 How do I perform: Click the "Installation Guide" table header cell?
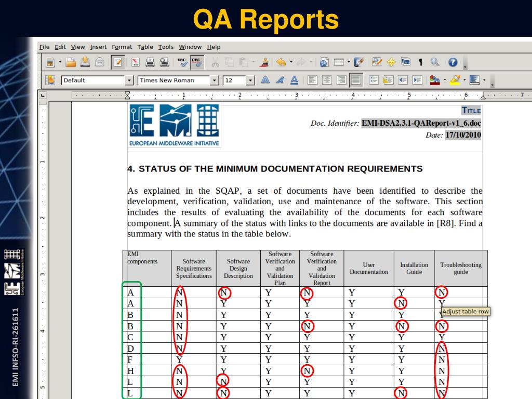pyautogui.click(x=414, y=269)
